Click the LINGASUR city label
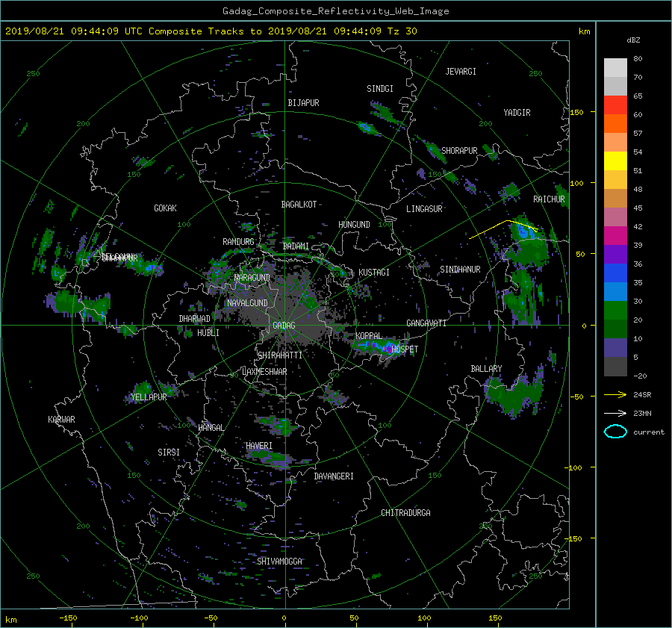672x628 pixels. (424, 209)
